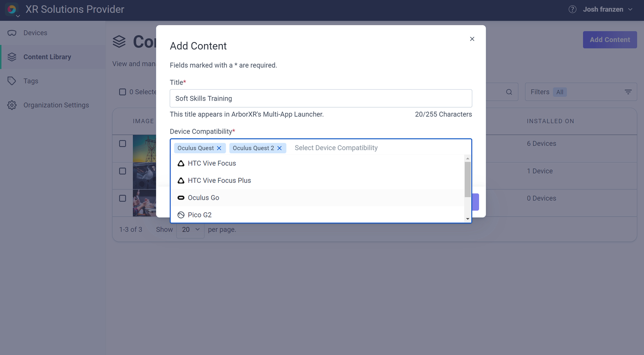Click the device list scrollbar down arrow
This screenshot has height=355, width=644.
[468, 219]
